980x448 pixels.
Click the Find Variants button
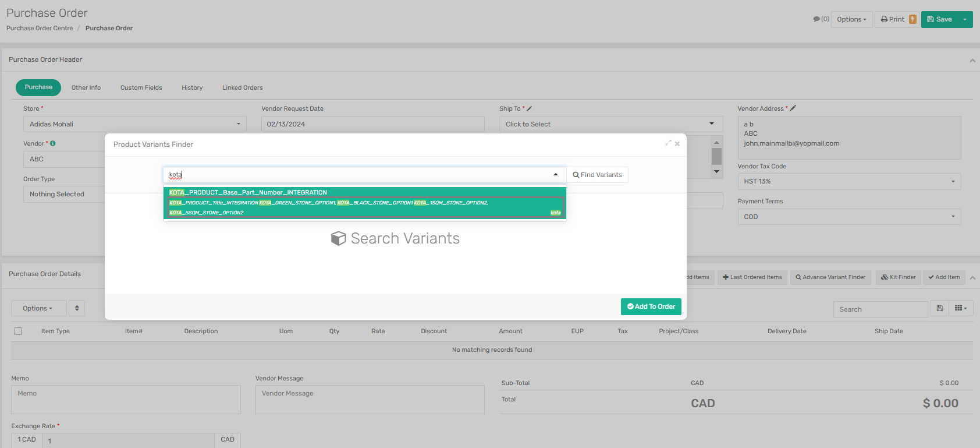pos(597,175)
